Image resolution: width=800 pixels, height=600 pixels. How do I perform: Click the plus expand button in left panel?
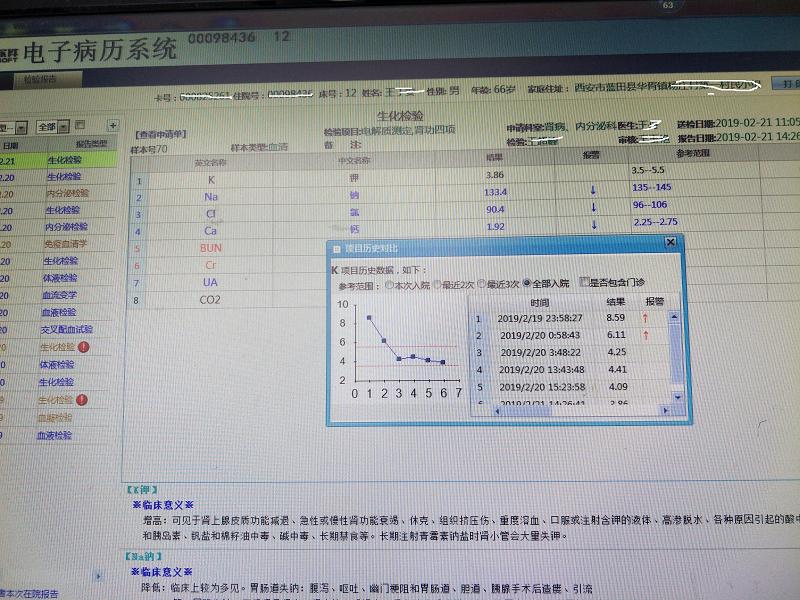pyautogui.click(x=113, y=125)
